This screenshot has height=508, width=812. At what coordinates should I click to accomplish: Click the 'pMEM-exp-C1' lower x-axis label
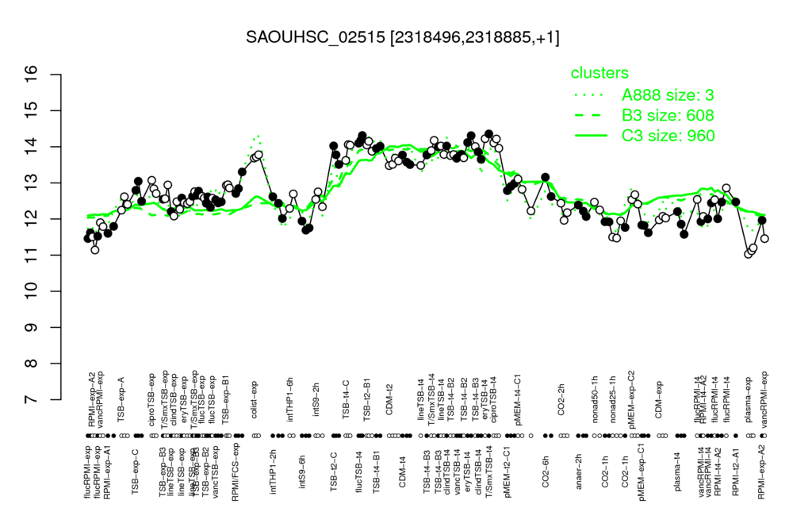[x=642, y=471]
